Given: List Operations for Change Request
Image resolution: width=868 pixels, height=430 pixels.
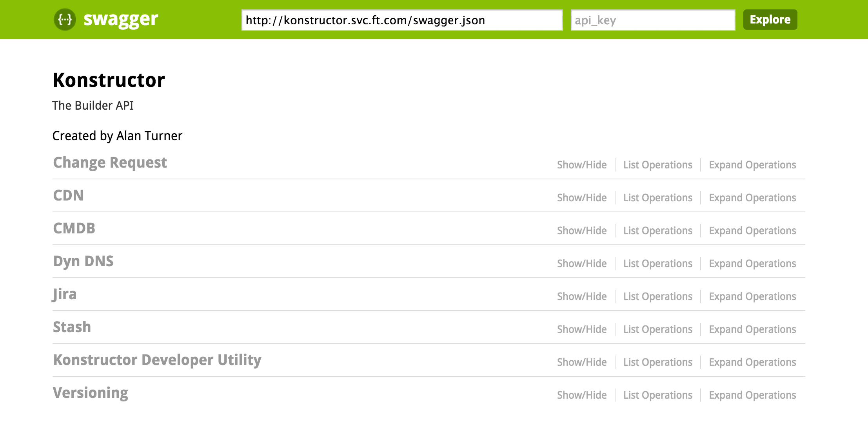Looking at the screenshot, I should [x=658, y=165].
